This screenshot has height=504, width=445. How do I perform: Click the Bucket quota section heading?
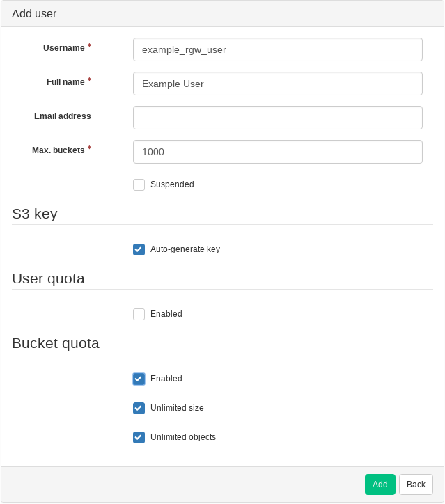[56, 343]
